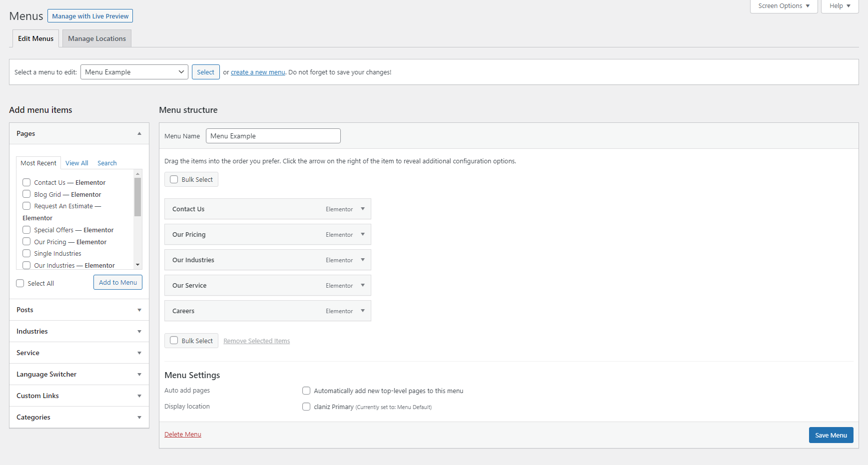Expand the Our Service menu item arrow
Screen dimensions: 868x465
tap(363, 286)
